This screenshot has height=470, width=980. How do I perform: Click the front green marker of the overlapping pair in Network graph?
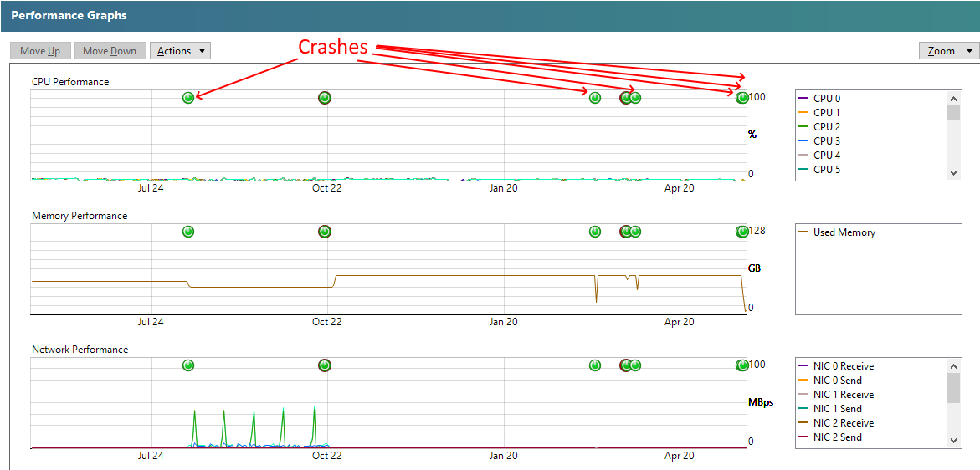635,365
